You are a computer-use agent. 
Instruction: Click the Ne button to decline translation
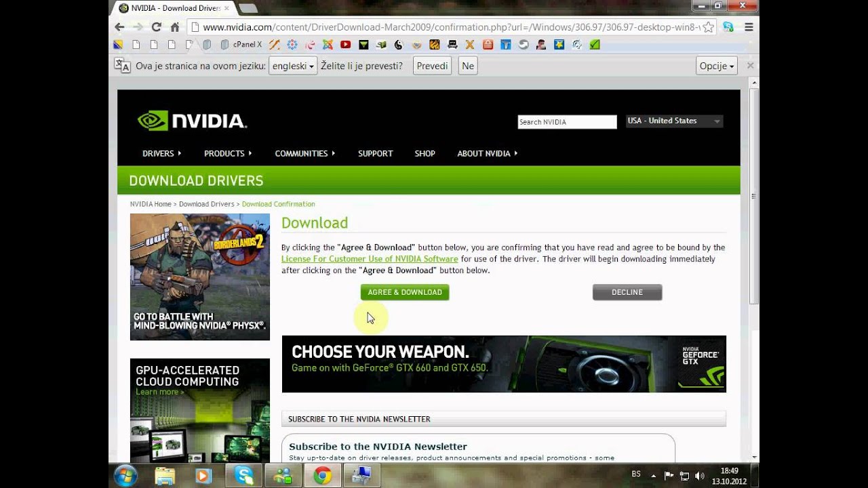tap(467, 66)
